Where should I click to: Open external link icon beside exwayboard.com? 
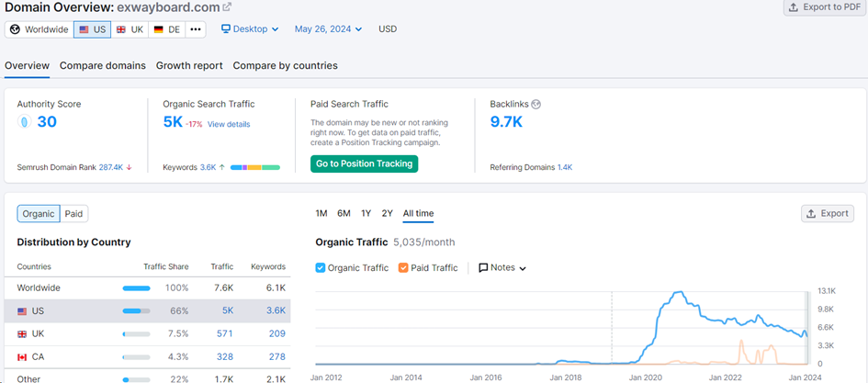(x=227, y=8)
